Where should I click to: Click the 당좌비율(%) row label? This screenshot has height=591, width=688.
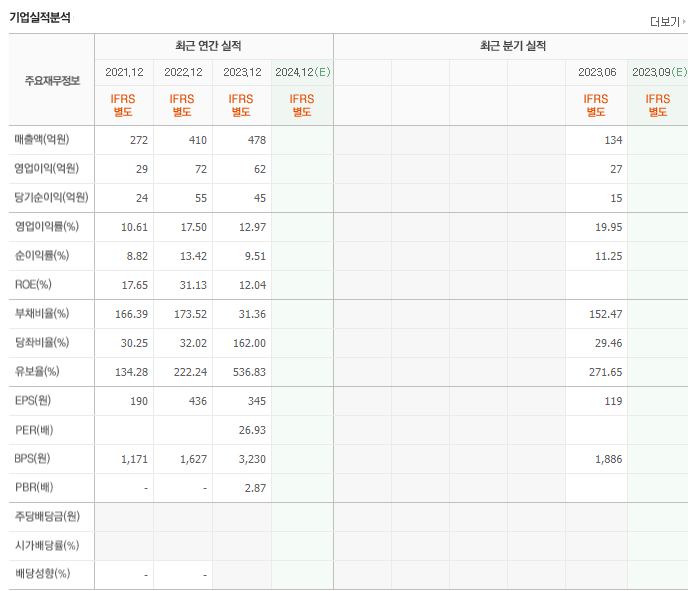[42, 342]
